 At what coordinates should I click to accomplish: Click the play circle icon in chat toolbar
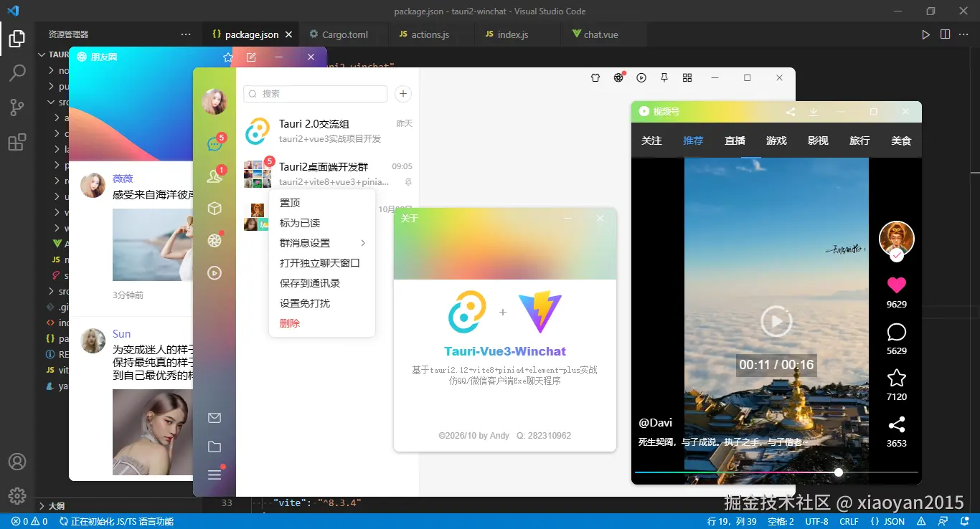pos(641,77)
